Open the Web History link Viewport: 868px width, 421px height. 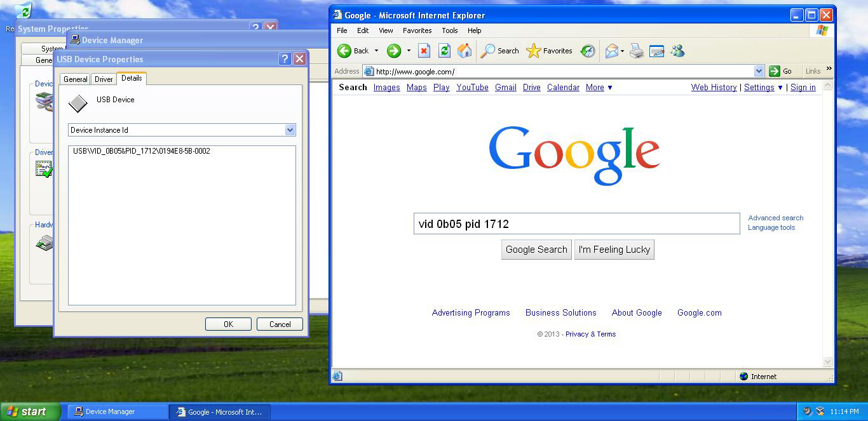click(x=714, y=88)
